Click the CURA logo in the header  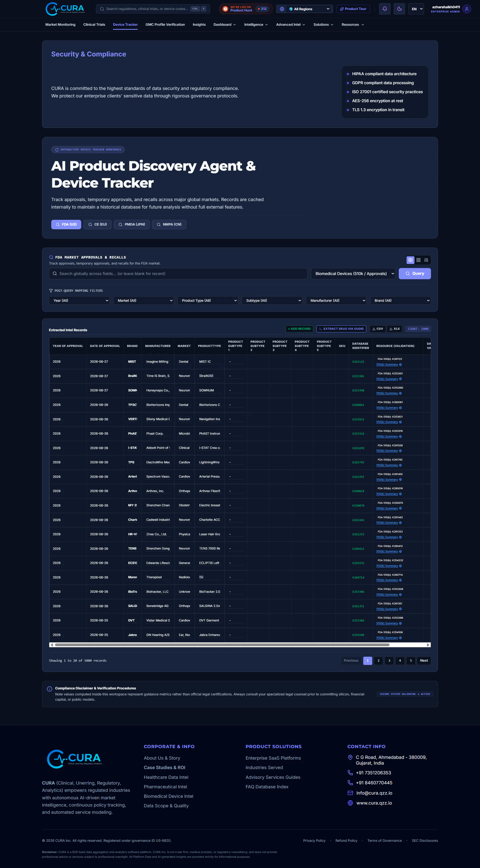[65, 9]
